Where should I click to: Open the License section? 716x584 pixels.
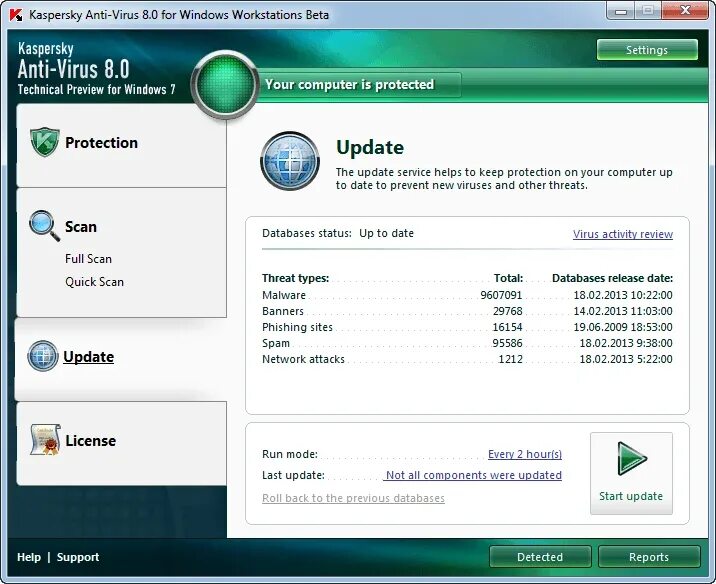pos(121,443)
